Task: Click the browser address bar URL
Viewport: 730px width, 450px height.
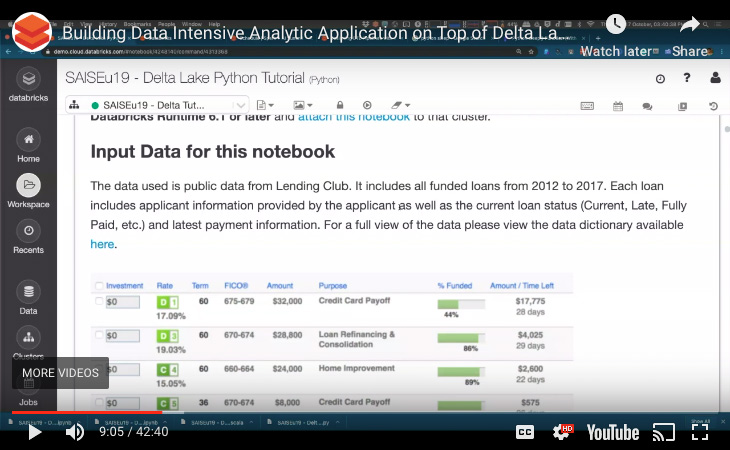Action: point(140,52)
